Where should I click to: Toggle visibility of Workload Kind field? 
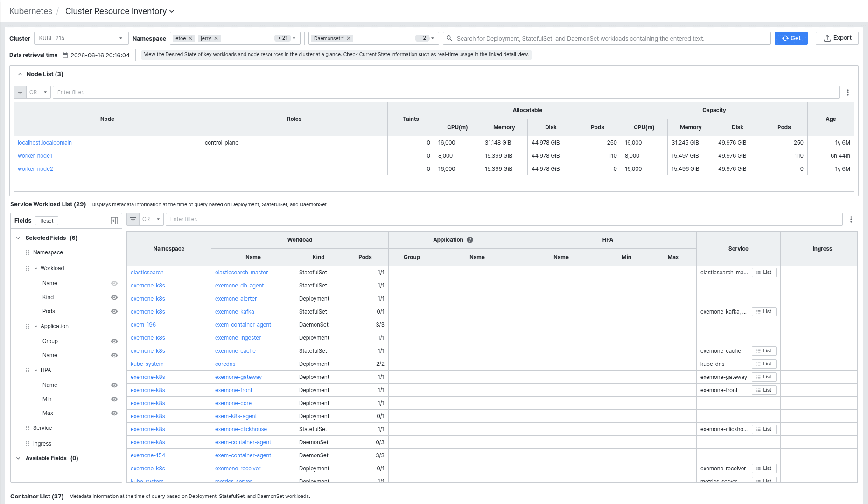[114, 297]
